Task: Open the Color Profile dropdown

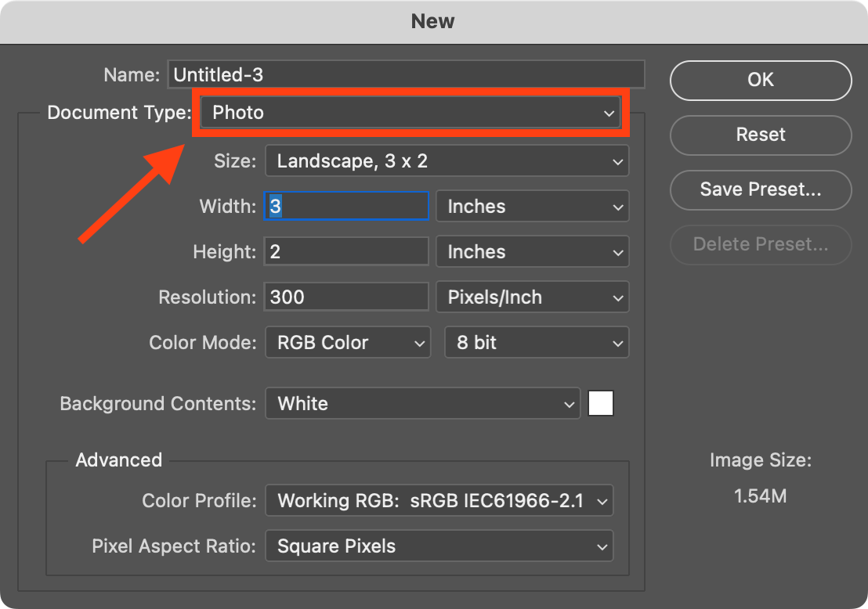Action: 439,500
